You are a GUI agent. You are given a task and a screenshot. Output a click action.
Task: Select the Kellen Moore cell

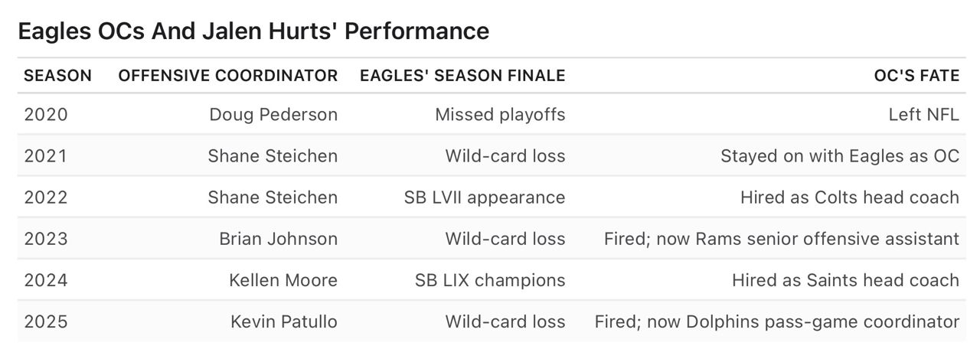[283, 280]
